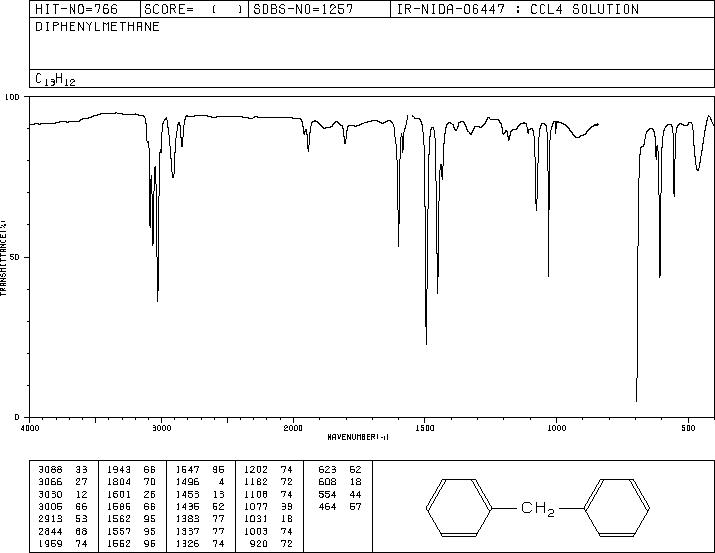Viewport: 715px width, 553px height.
Task: Select peak table entry 464
Action: [340, 506]
